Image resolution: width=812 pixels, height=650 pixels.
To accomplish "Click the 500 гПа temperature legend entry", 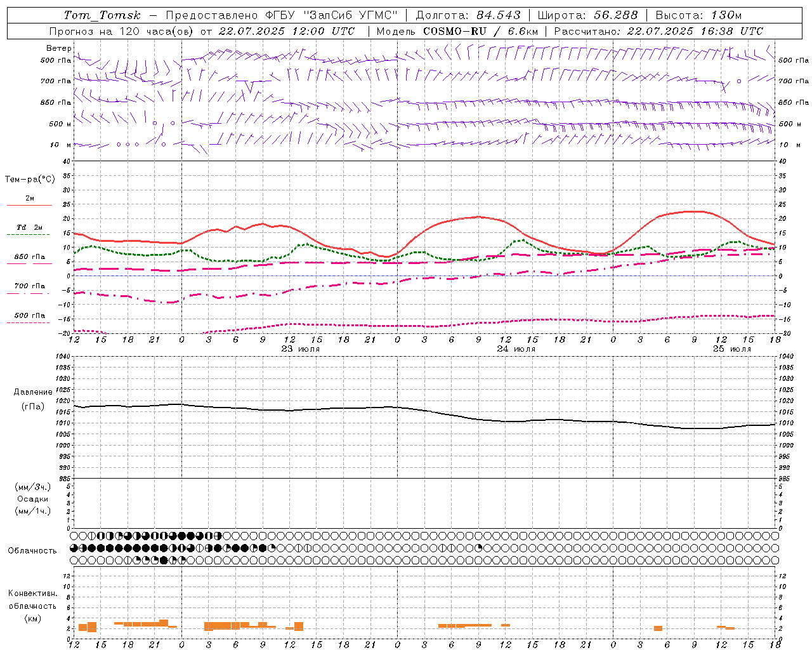I will tap(30, 315).
